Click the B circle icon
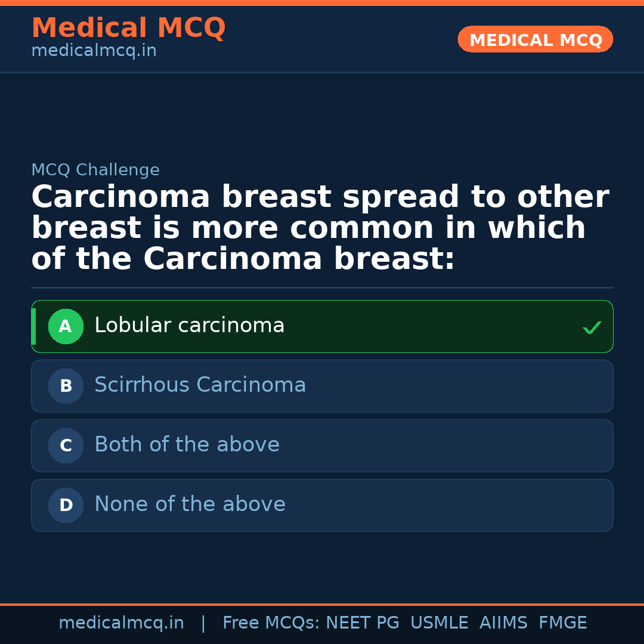The width and height of the screenshot is (644, 644). click(66, 386)
